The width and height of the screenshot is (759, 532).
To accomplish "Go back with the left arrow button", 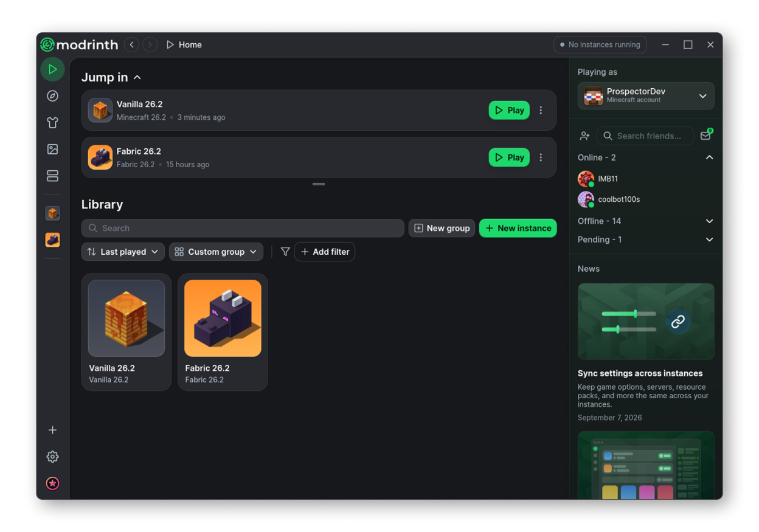I will [131, 44].
